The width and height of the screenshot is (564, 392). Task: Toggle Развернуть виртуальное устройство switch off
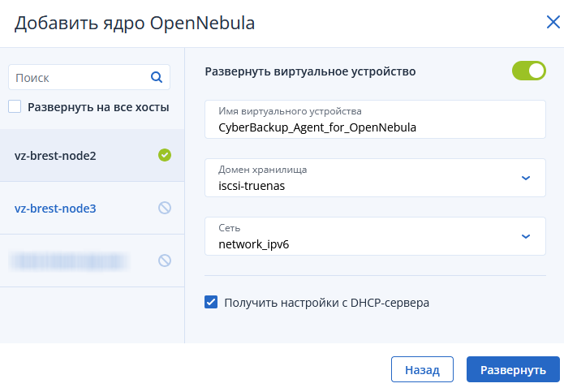point(529,71)
